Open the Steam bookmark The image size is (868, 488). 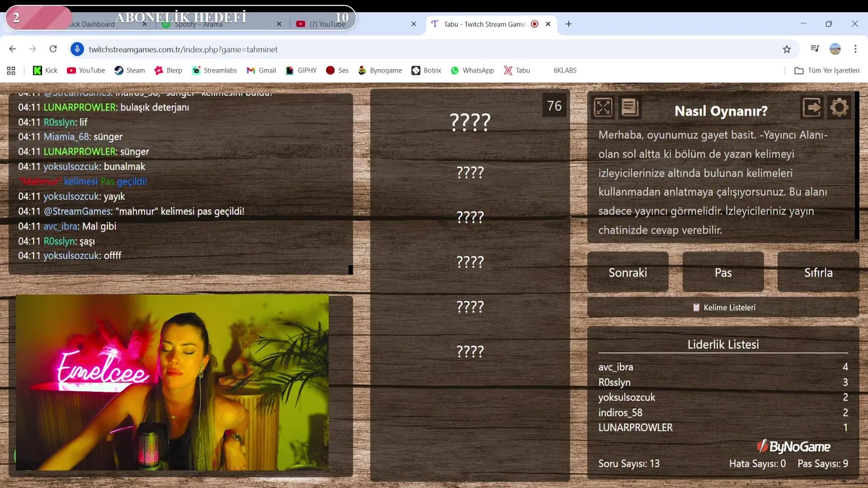coord(130,70)
